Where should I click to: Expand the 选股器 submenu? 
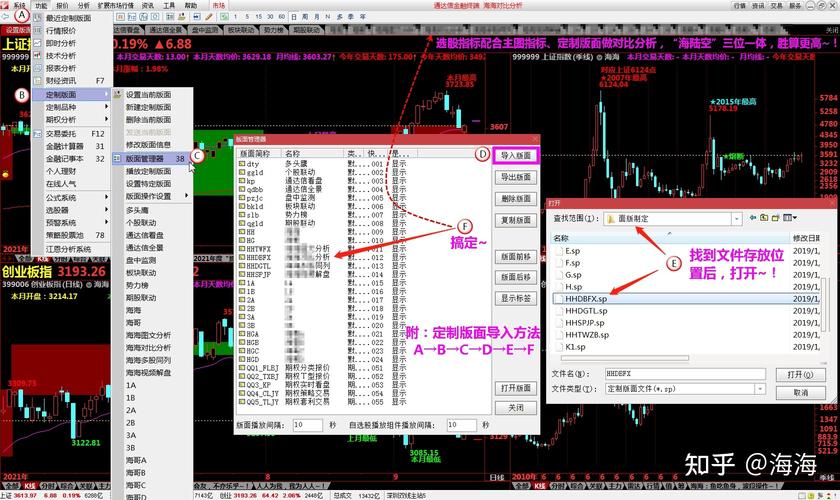72,210
